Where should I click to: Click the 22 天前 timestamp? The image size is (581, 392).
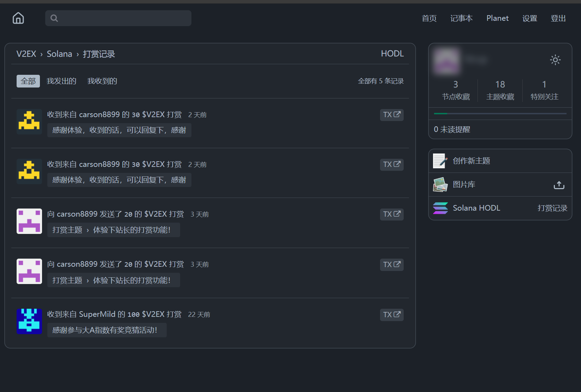click(199, 314)
